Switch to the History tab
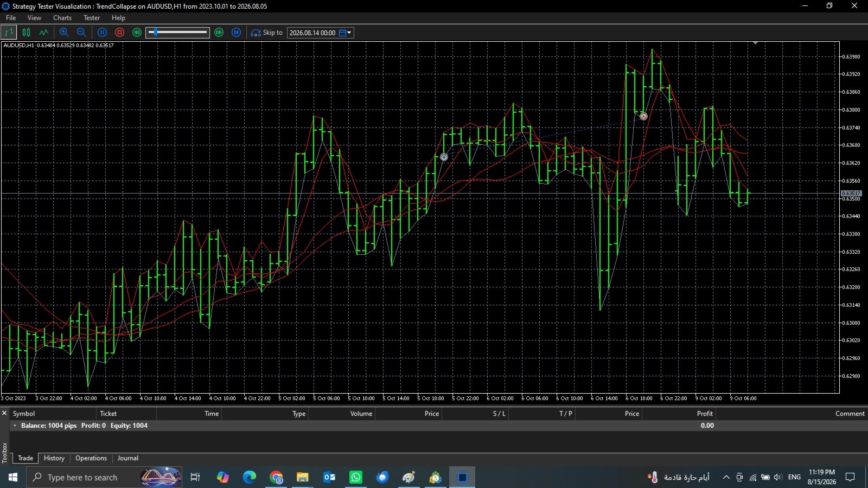 coord(54,458)
